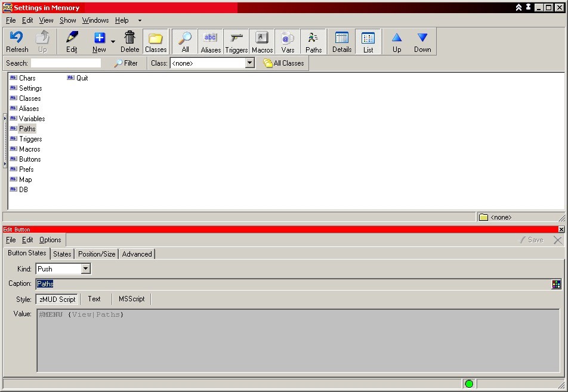
Task: Open the View menu
Action: [47, 20]
